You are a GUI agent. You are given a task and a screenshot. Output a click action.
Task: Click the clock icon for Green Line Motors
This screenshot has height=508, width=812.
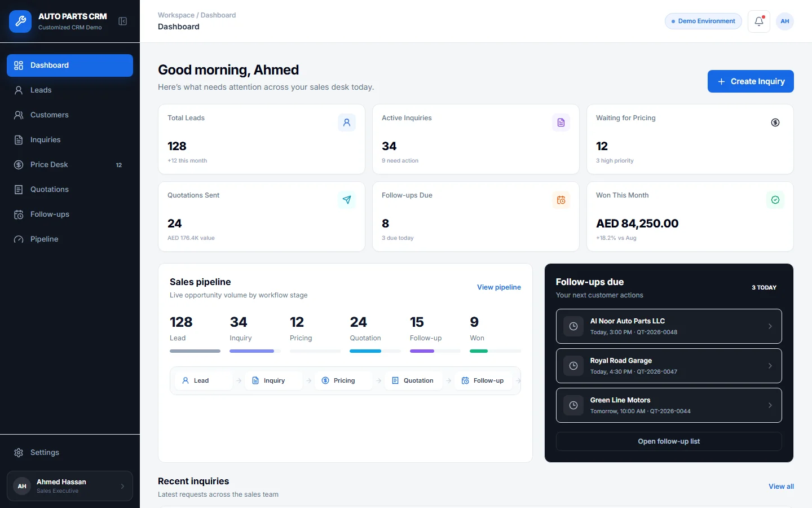pyautogui.click(x=573, y=405)
